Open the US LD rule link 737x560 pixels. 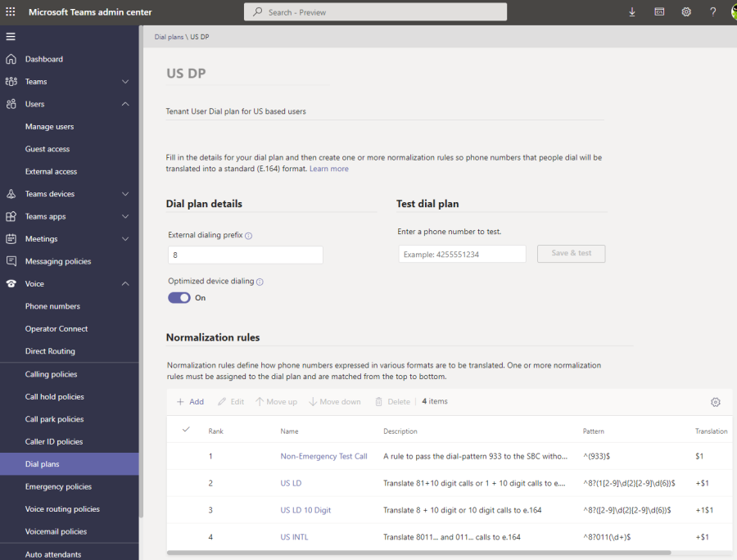(291, 483)
